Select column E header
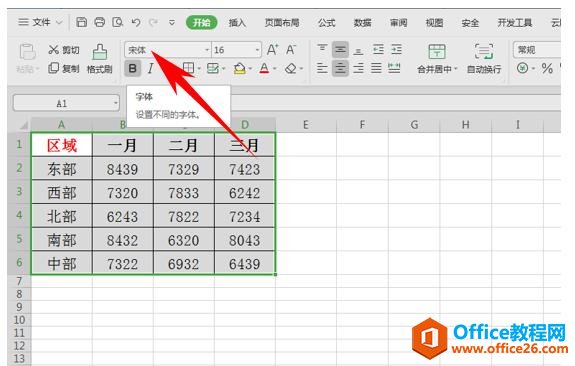575x366 pixels. (305, 125)
